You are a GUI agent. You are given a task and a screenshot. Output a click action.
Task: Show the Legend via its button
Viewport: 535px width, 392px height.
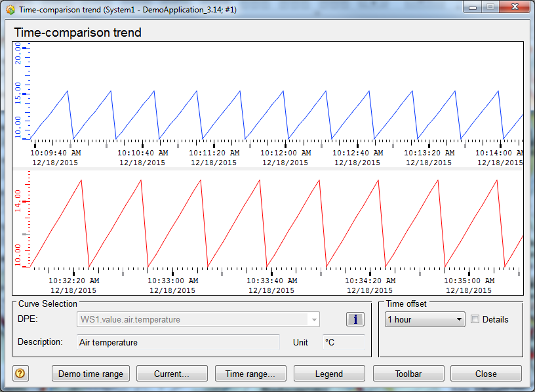click(328, 374)
